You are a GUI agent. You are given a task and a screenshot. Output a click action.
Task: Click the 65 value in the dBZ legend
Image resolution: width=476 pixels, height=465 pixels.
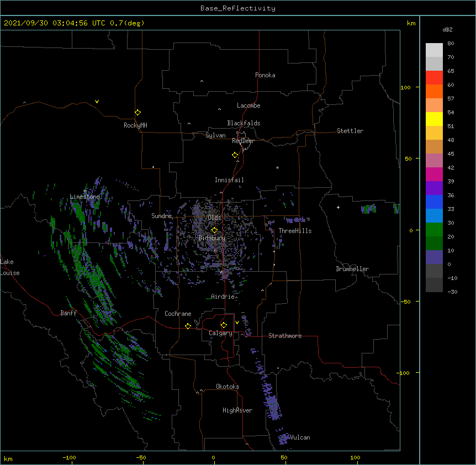point(451,71)
